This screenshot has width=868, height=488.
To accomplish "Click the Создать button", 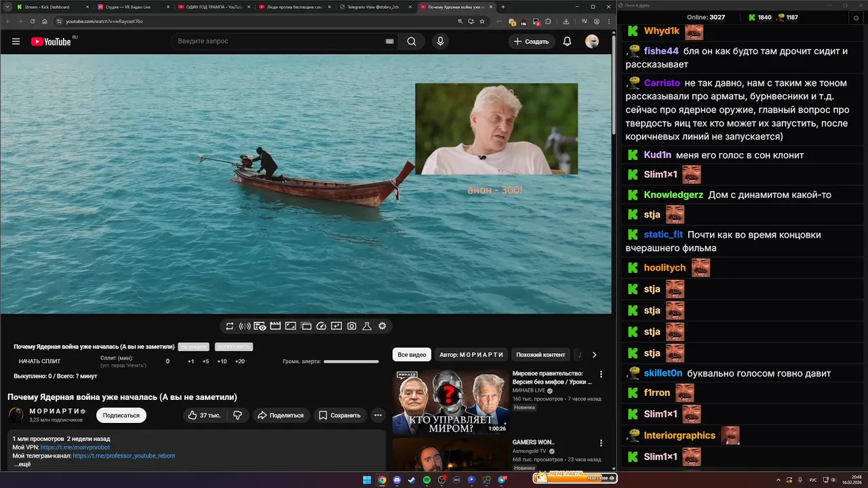I will click(x=531, y=41).
